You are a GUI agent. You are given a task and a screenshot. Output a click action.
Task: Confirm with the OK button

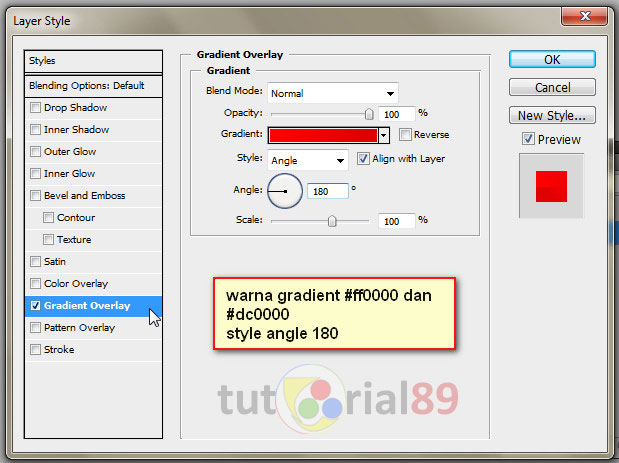click(552, 59)
